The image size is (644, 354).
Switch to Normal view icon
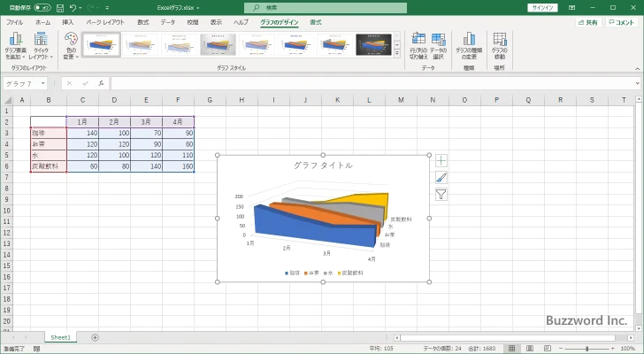511,349
